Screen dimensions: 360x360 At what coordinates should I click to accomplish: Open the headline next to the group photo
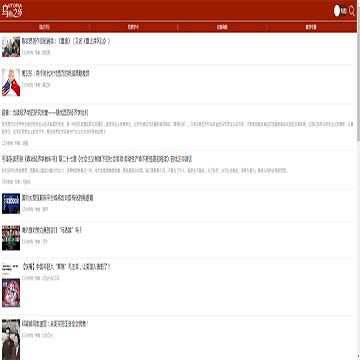(66, 41)
